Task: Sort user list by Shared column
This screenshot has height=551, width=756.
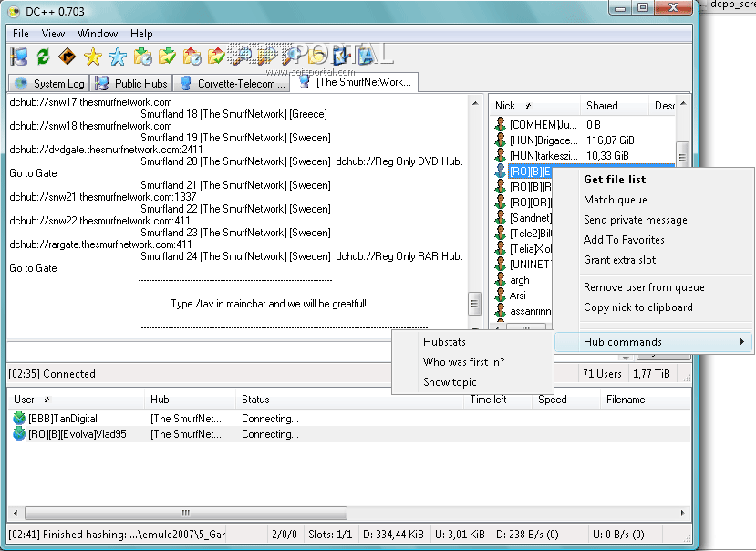Action: (615, 106)
